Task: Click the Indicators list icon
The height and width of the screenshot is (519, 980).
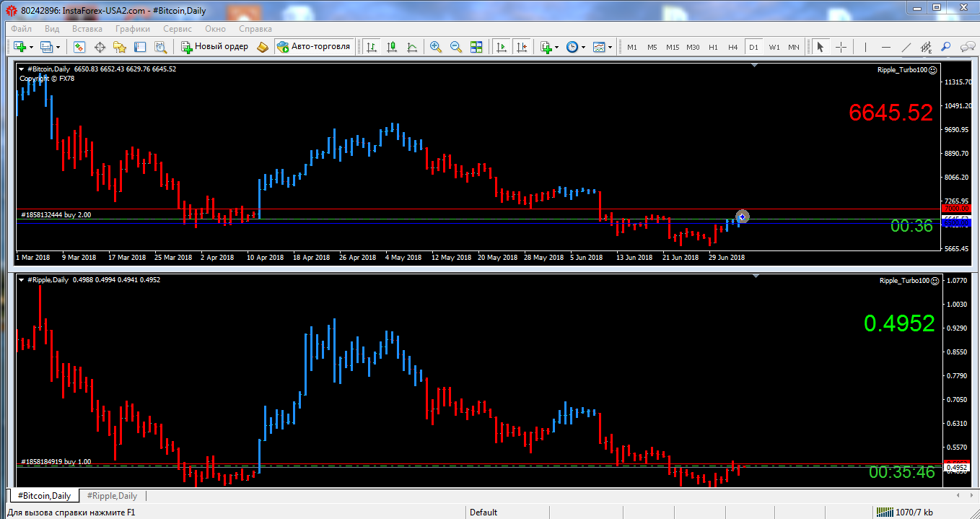Action: 546,47
